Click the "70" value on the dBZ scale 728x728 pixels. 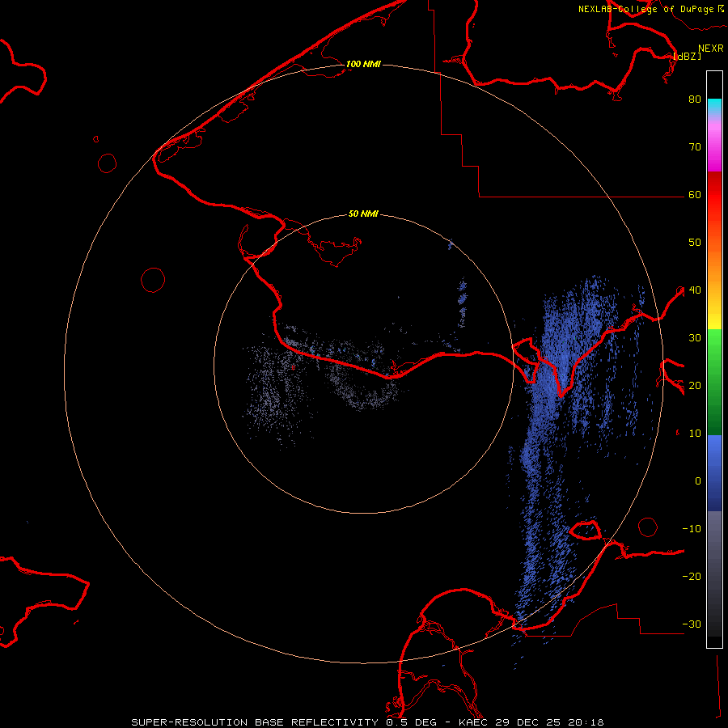695,147
